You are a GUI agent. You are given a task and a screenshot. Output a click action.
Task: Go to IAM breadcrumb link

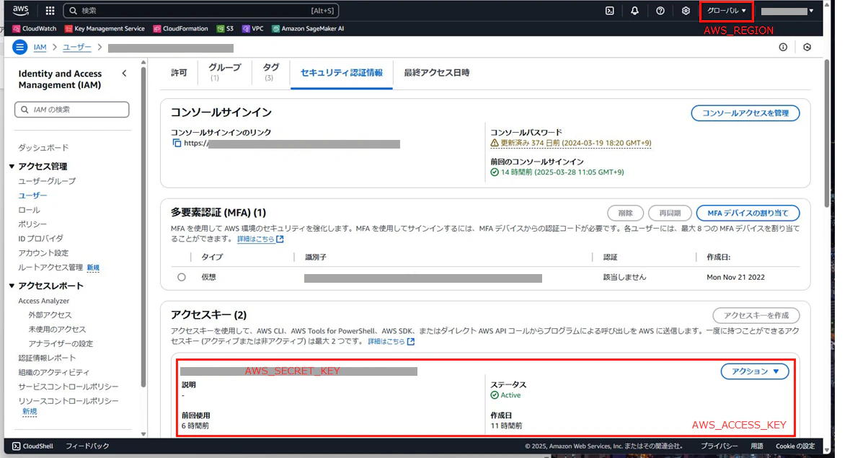40,48
